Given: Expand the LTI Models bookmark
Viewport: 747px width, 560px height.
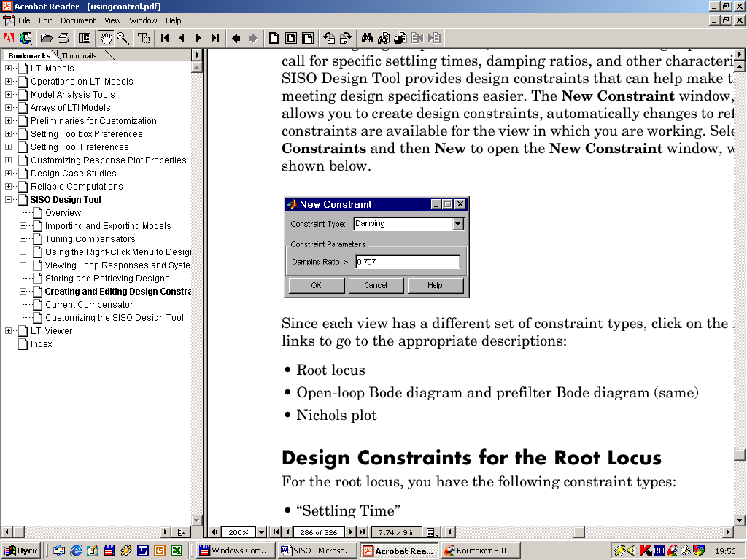Looking at the screenshot, I should (8, 69).
